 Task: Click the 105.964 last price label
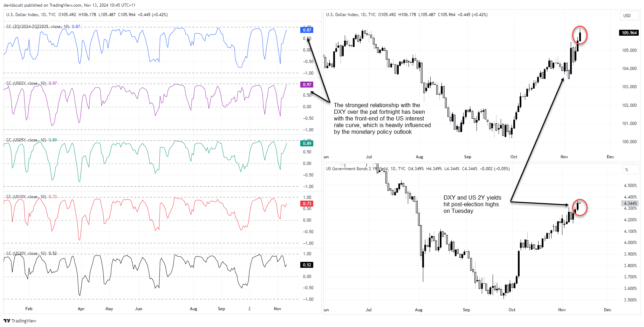[x=629, y=33]
